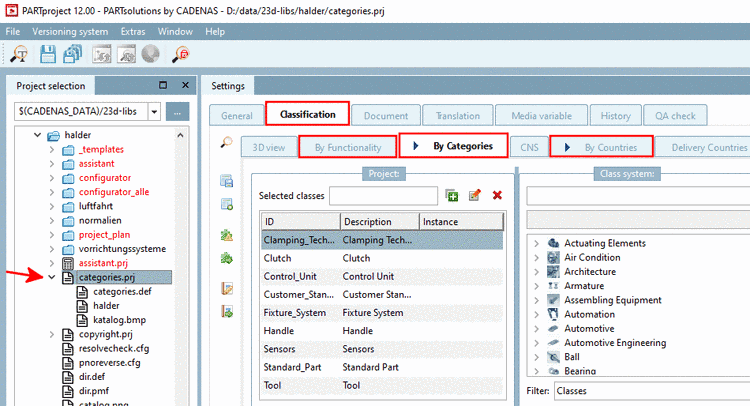This screenshot has height=406, width=750.
Task: Select categories.def in the tree
Action: coord(122,292)
